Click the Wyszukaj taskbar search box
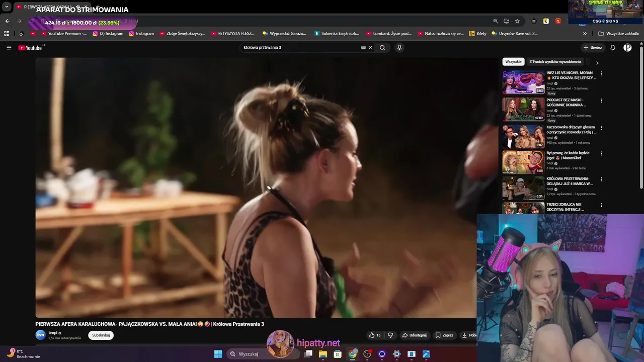This screenshot has width=644, height=362. [x=263, y=354]
